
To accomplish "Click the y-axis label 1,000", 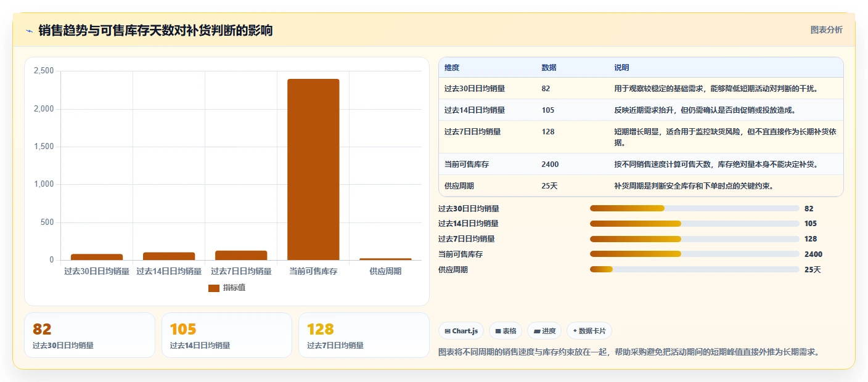I will tap(44, 184).
